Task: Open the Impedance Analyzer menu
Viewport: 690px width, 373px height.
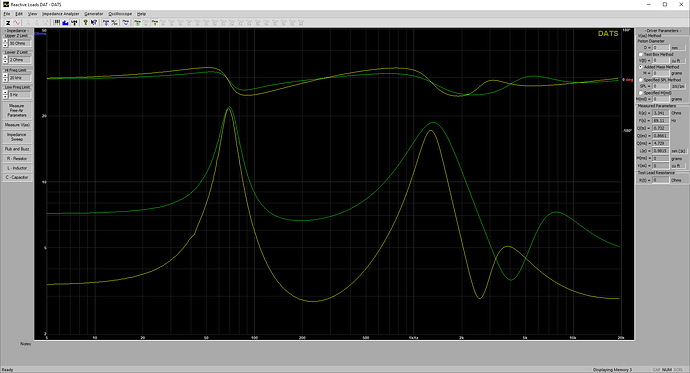Action: [61, 14]
